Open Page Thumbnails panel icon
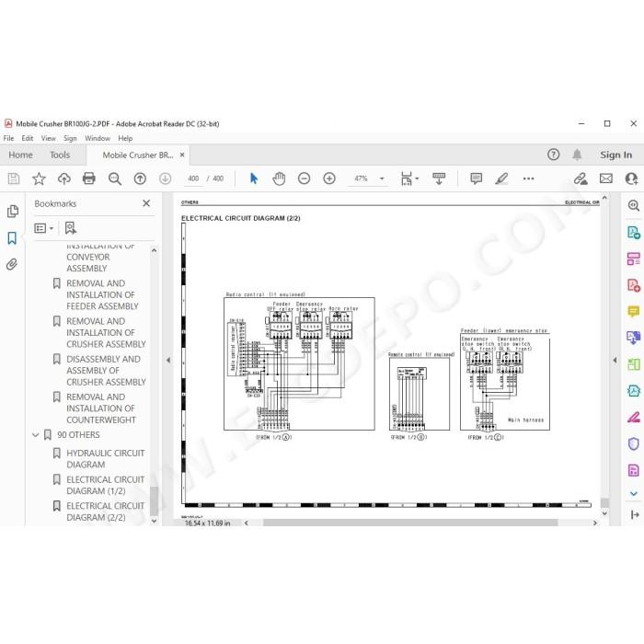This screenshot has height=644, width=644. point(13,211)
